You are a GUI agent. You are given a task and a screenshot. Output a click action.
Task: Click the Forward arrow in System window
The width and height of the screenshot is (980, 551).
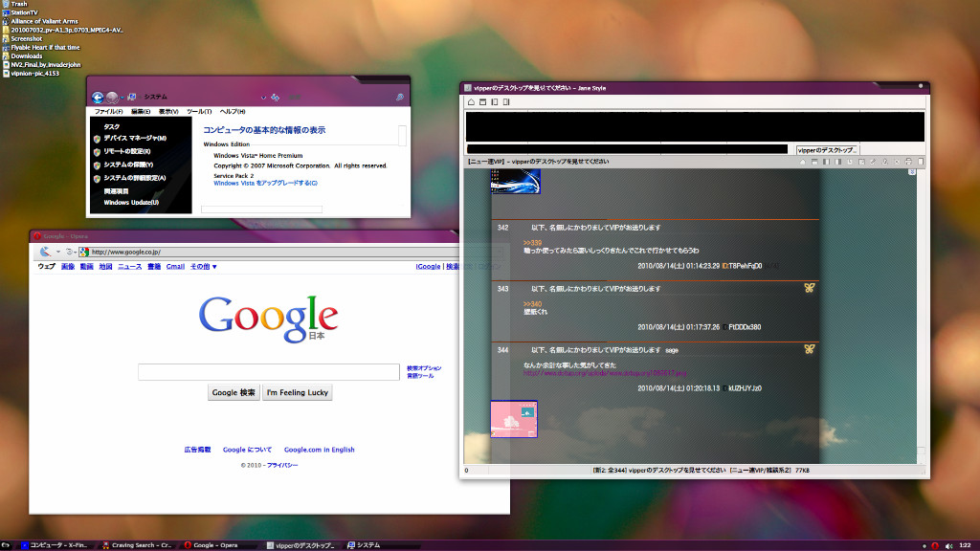(112, 98)
